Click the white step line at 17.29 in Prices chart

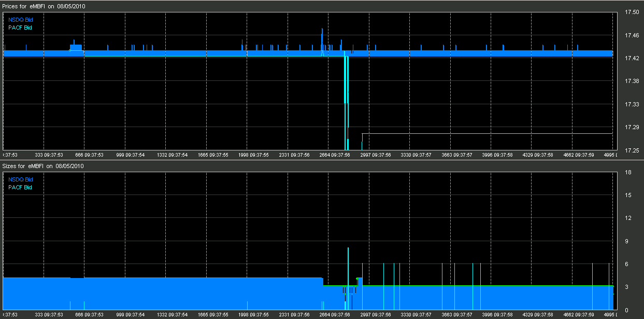(x=487, y=134)
